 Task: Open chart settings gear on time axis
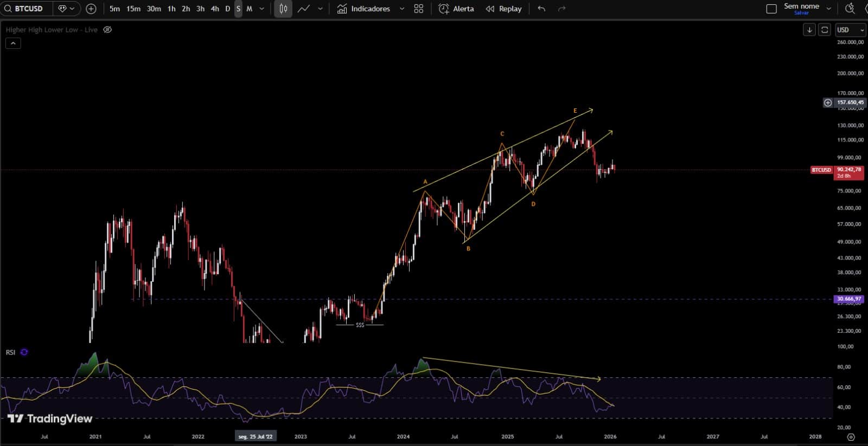(x=851, y=437)
